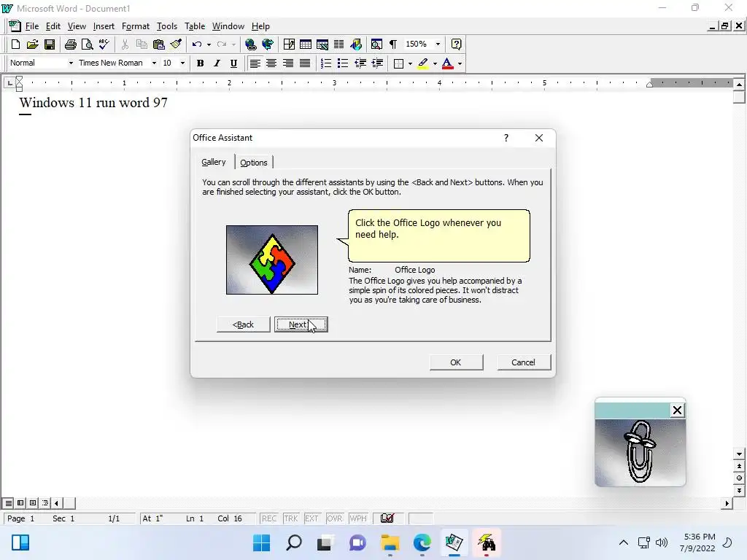The image size is (747, 560).
Task: Cancel the Office Assistant dialog
Action: (523, 362)
